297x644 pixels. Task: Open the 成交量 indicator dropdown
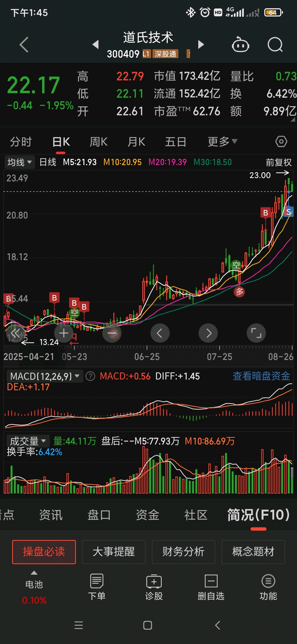point(28,441)
